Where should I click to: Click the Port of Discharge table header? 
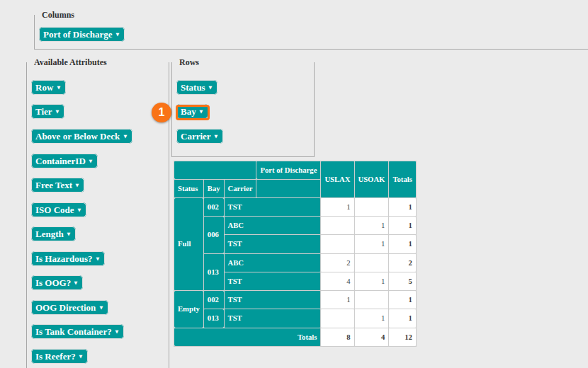pyautogui.click(x=288, y=171)
